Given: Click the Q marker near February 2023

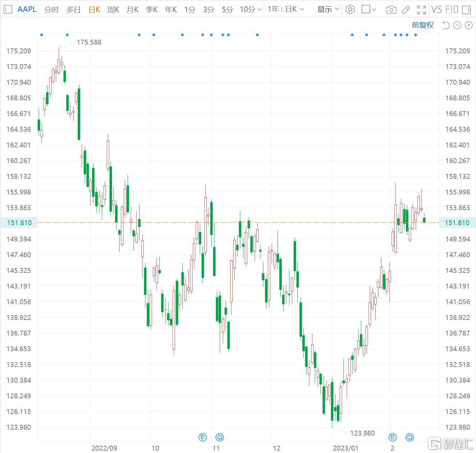Looking at the screenshot, I should pyautogui.click(x=409, y=437).
